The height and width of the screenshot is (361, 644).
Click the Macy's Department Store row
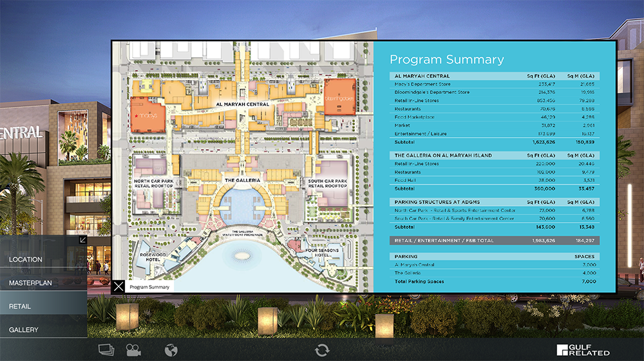(495, 84)
